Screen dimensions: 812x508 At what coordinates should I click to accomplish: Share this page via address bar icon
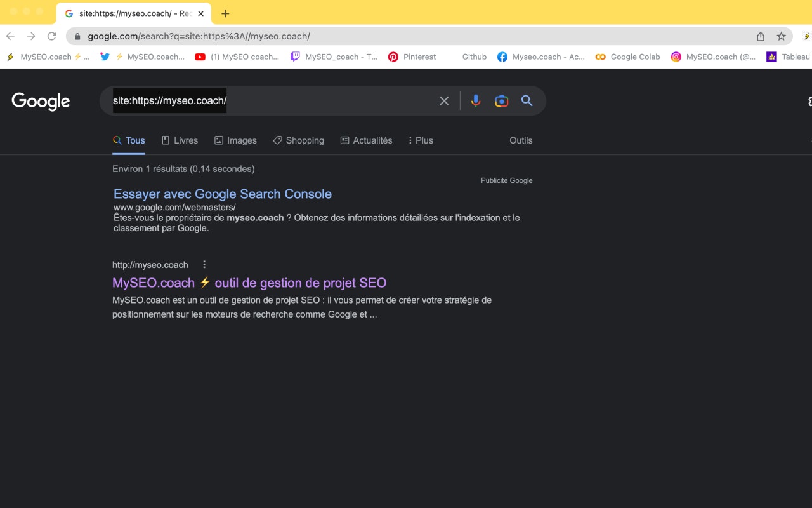(761, 36)
